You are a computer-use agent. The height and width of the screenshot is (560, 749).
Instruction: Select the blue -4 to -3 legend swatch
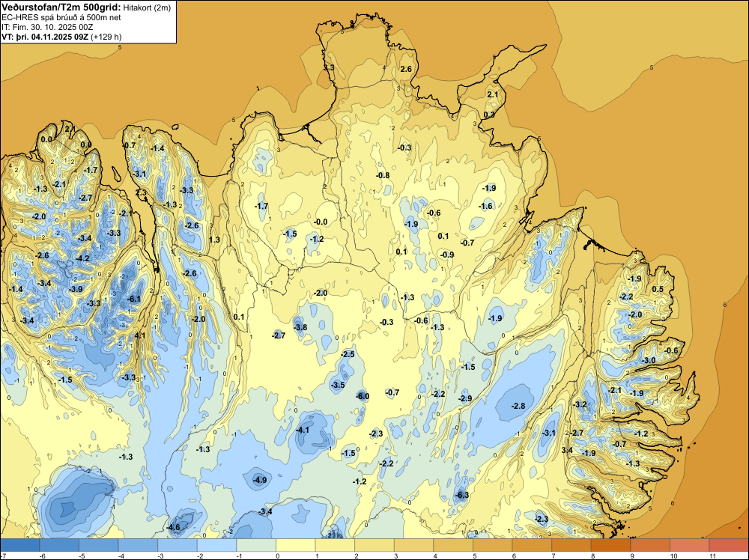[138, 545]
